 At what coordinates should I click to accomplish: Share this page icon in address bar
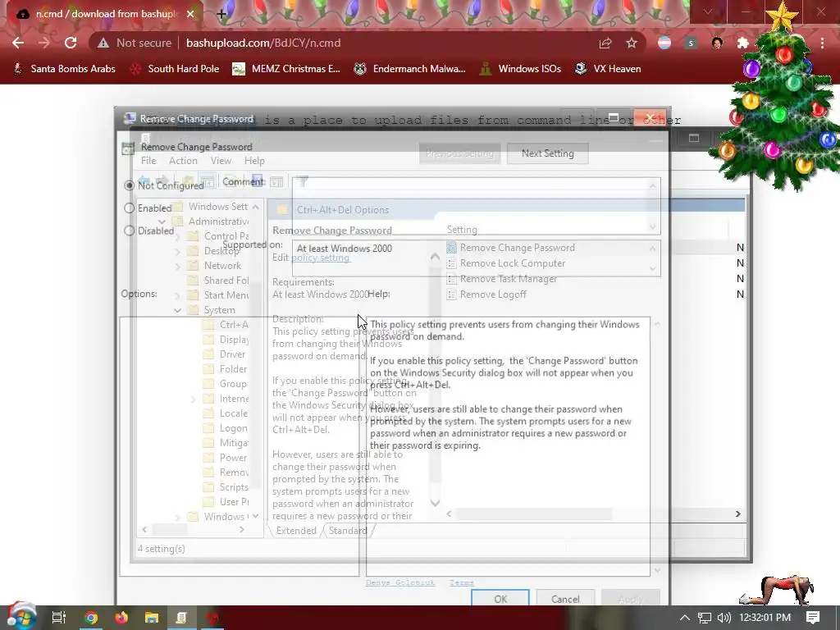coord(605,43)
